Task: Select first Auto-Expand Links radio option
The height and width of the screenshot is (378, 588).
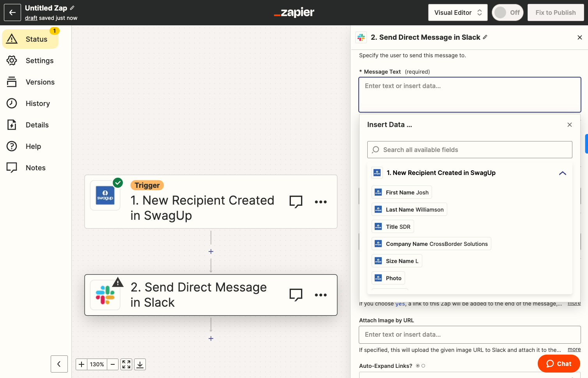Action: click(418, 366)
